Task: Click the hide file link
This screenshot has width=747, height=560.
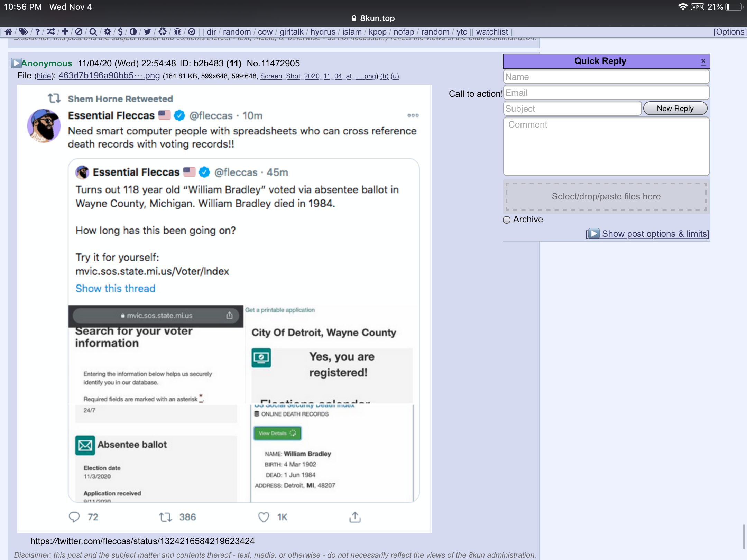Action: 44,76
